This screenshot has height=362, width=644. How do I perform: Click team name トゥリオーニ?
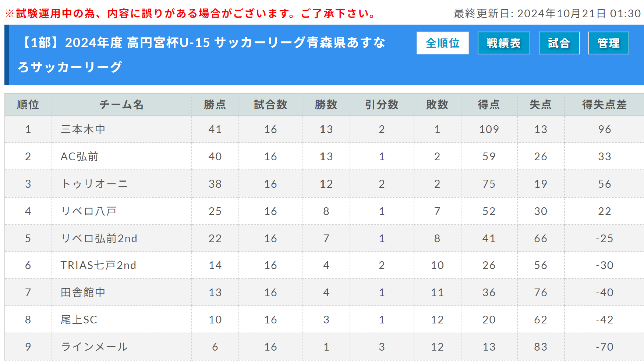point(94,184)
